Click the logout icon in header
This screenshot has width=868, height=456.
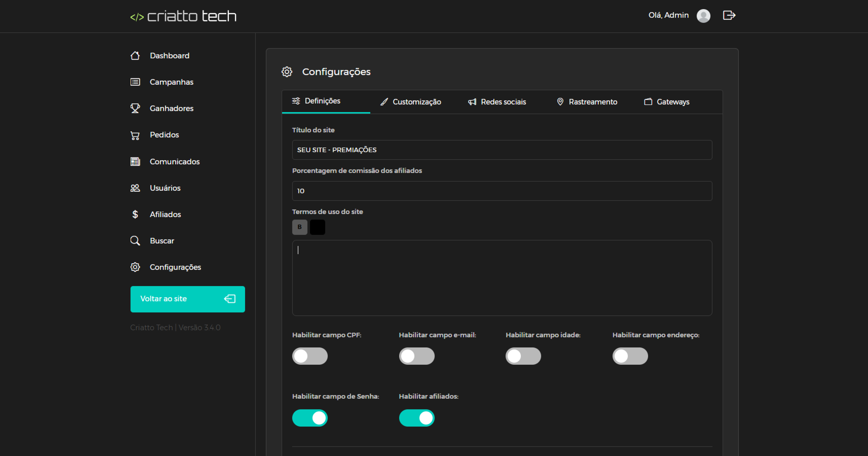[x=729, y=15]
